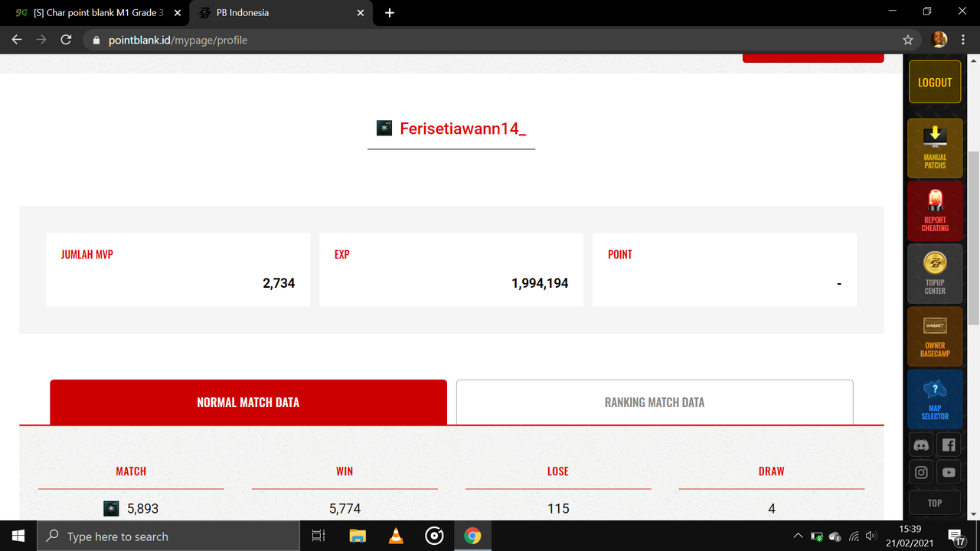Click browser back arrow
Screen dimensions: 980x551
pos(17,40)
